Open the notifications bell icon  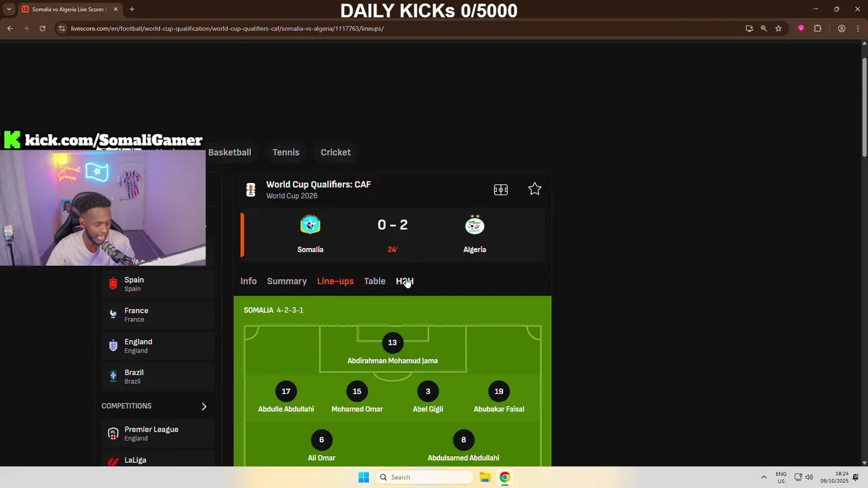point(856,477)
